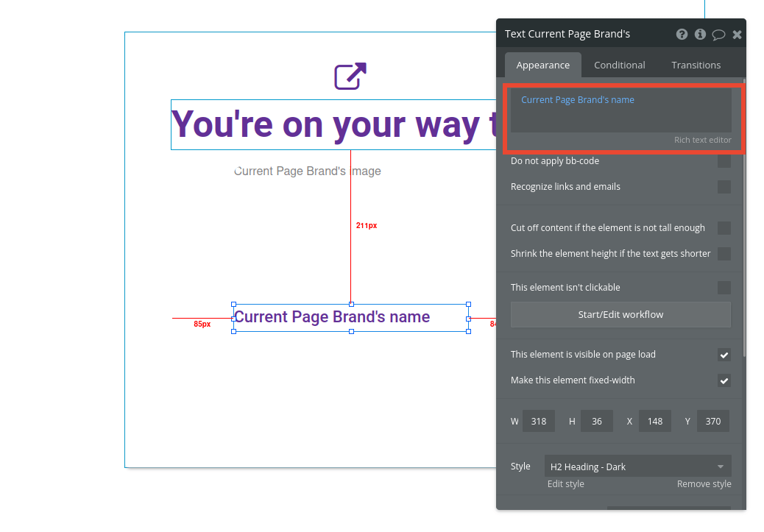764x532 pixels.
Task: Switch to the Conditional tab
Action: tap(619, 65)
